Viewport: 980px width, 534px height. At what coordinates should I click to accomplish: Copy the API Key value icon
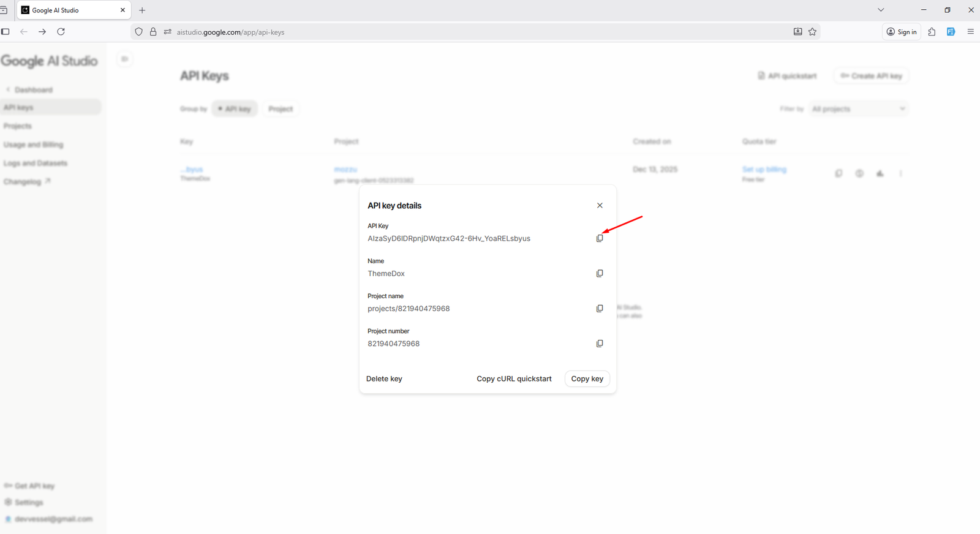[x=600, y=238]
